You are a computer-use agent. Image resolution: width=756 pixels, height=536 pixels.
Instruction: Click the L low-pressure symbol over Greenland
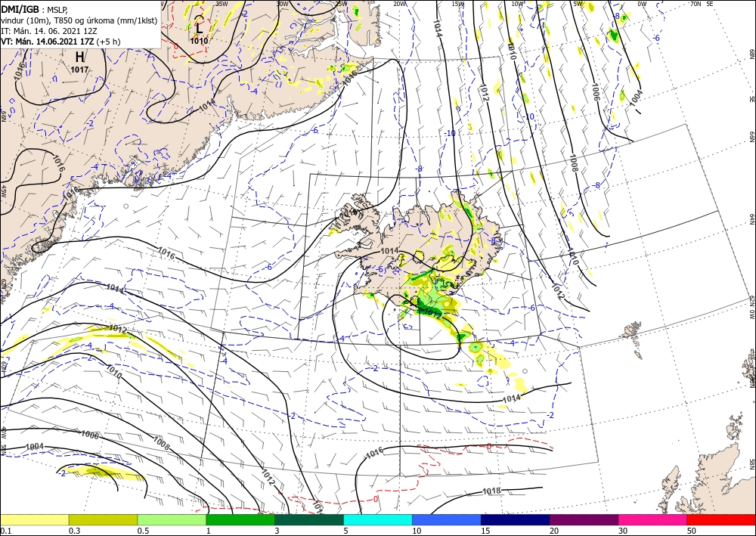pos(199,28)
